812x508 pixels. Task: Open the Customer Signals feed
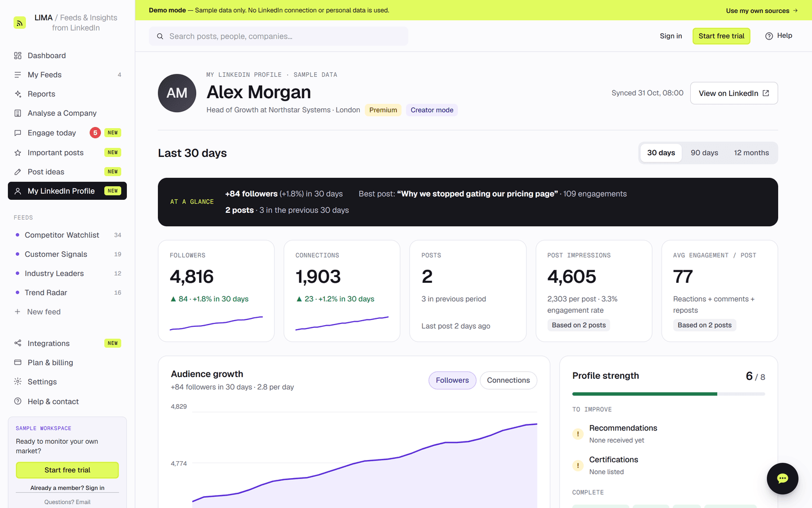[x=67, y=254]
